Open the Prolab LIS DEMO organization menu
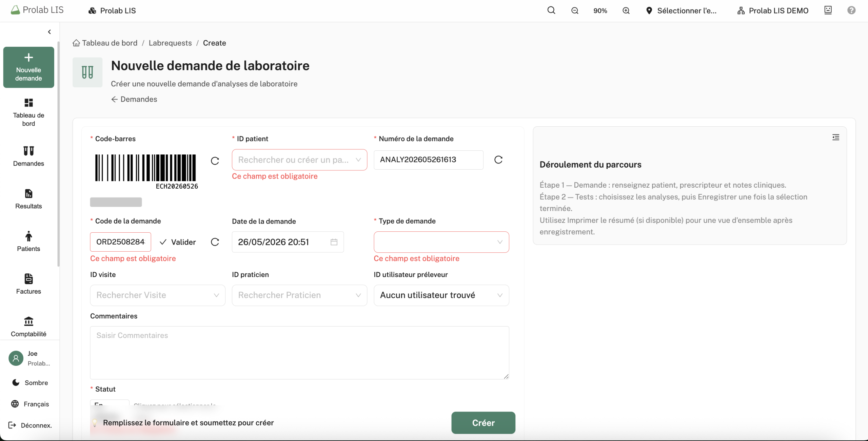This screenshot has height=441, width=868. point(773,10)
